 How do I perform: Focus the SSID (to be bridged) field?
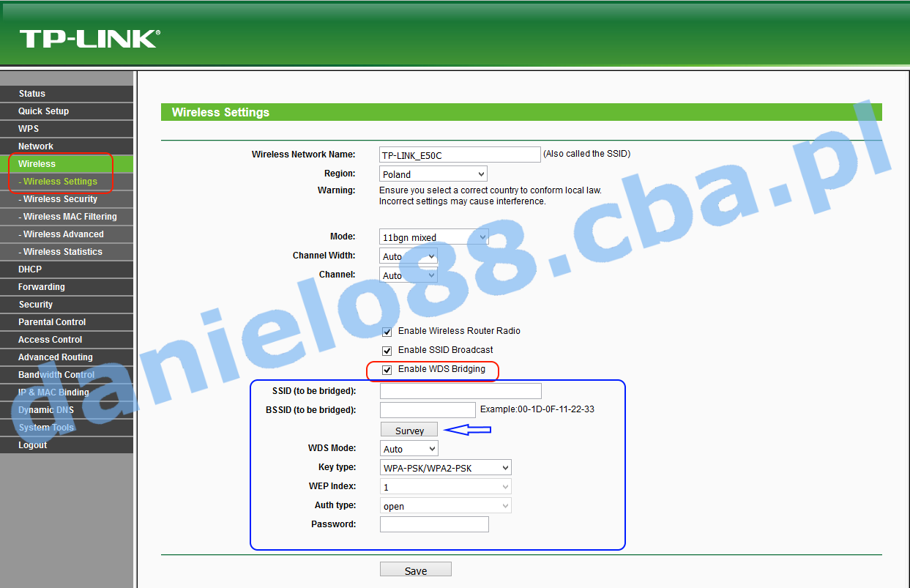(460, 391)
